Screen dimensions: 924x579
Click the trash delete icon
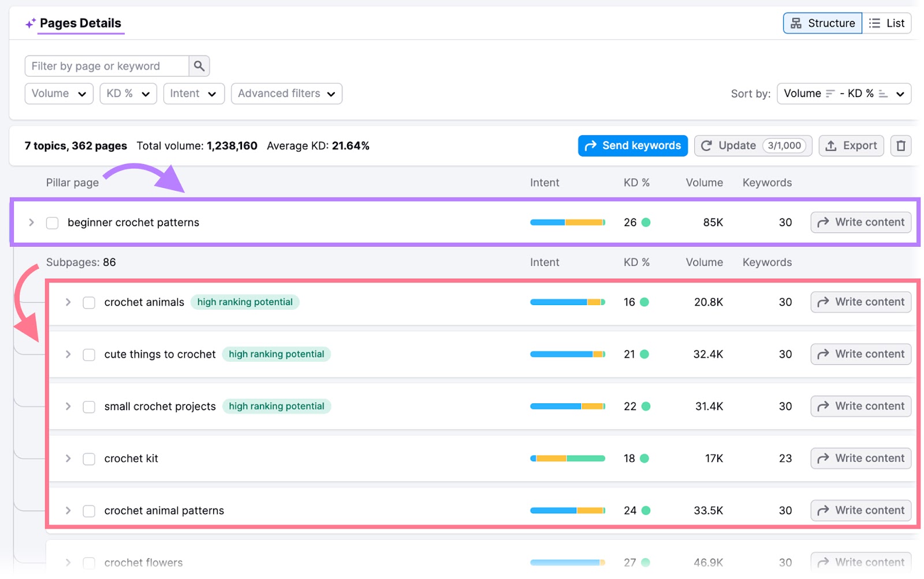coord(900,146)
